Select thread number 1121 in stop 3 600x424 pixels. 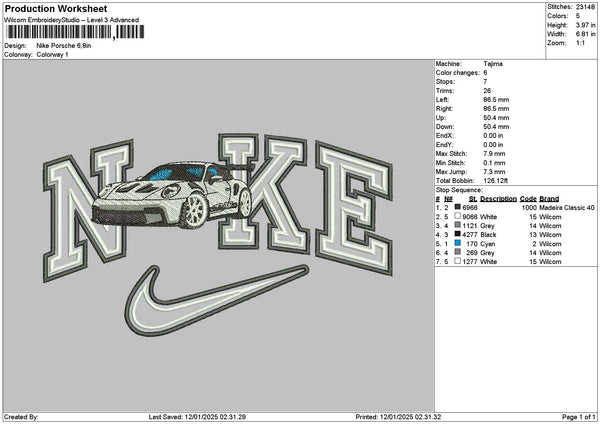click(x=470, y=226)
